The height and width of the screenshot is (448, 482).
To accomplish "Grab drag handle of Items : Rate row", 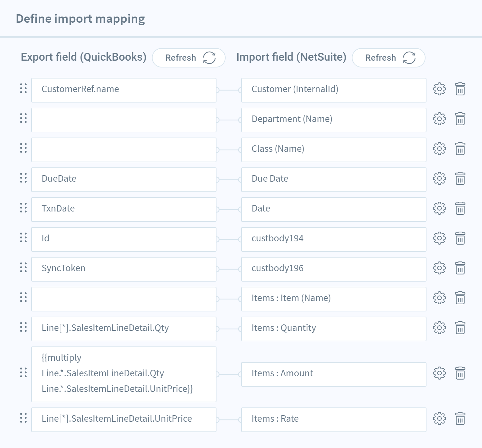I will click(23, 418).
